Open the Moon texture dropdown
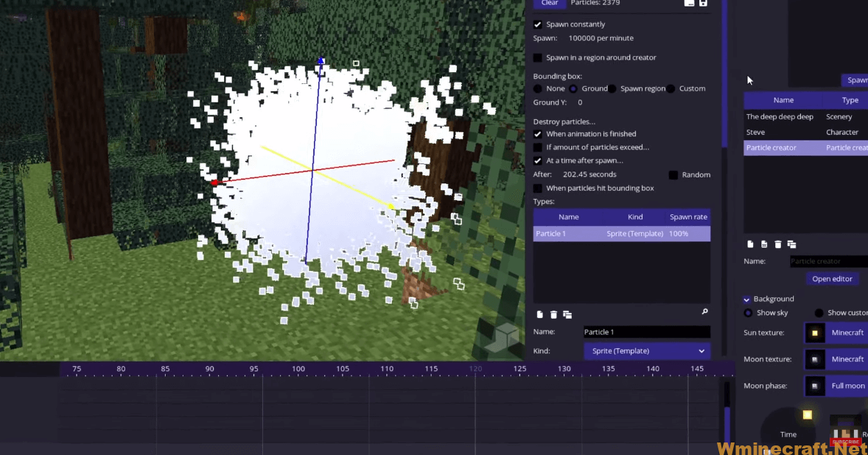 point(836,359)
